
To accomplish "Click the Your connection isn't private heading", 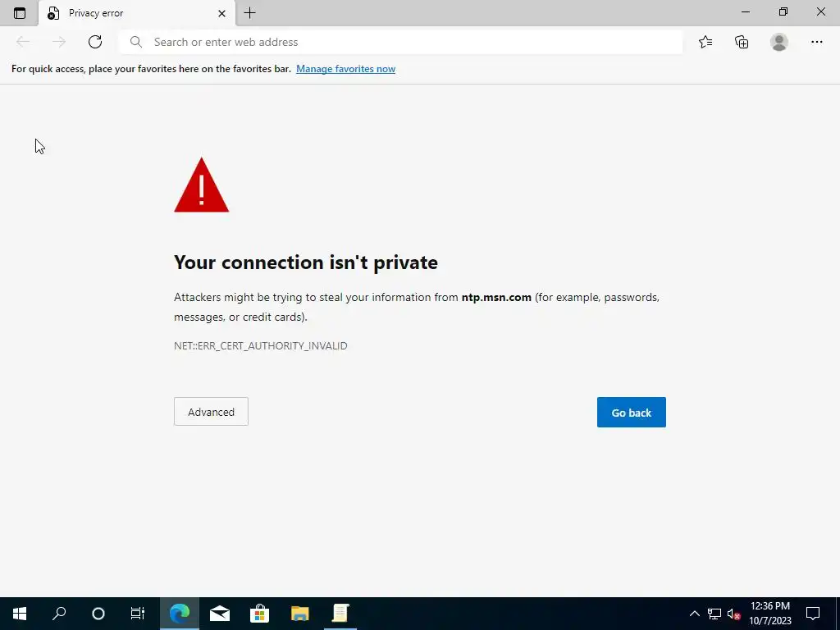I will [306, 262].
